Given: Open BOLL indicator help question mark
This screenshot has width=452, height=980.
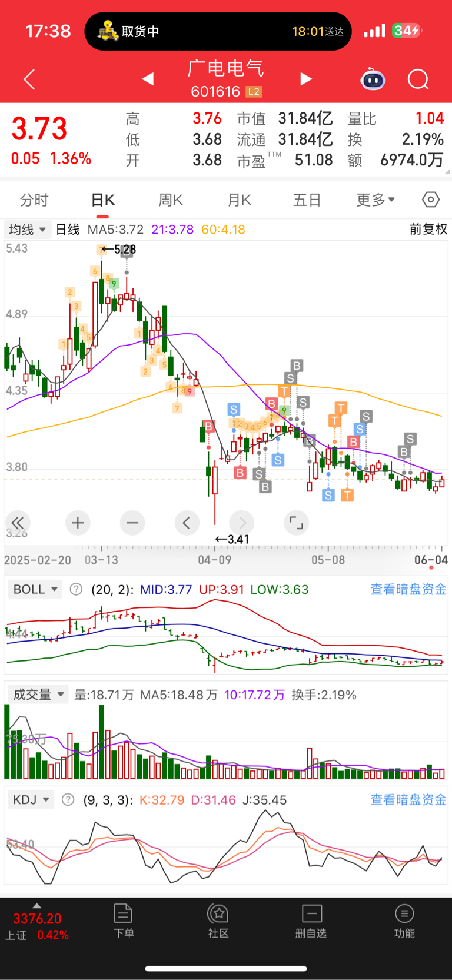Looking at the screenshot, I should click(76, 589).
